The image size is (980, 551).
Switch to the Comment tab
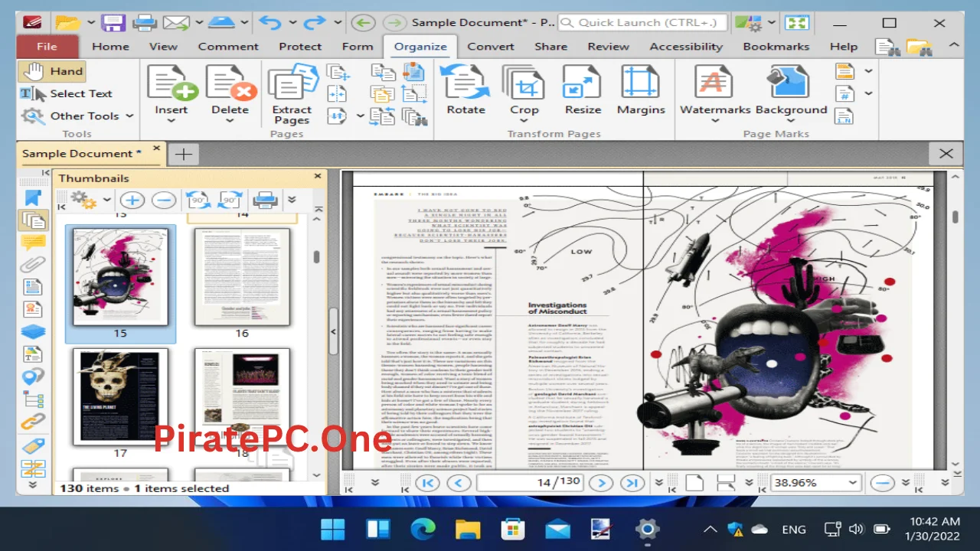(228, 47)
